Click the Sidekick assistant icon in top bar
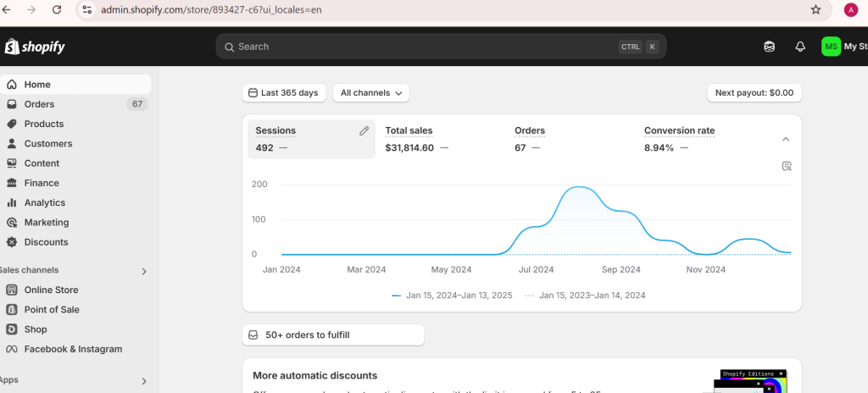The image size is (868, 393). [x=769, y=47]
